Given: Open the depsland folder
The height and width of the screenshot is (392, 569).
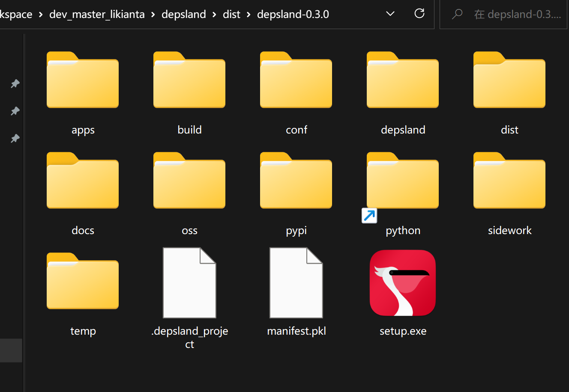Looking at the screenshot, I should [403, 80].
